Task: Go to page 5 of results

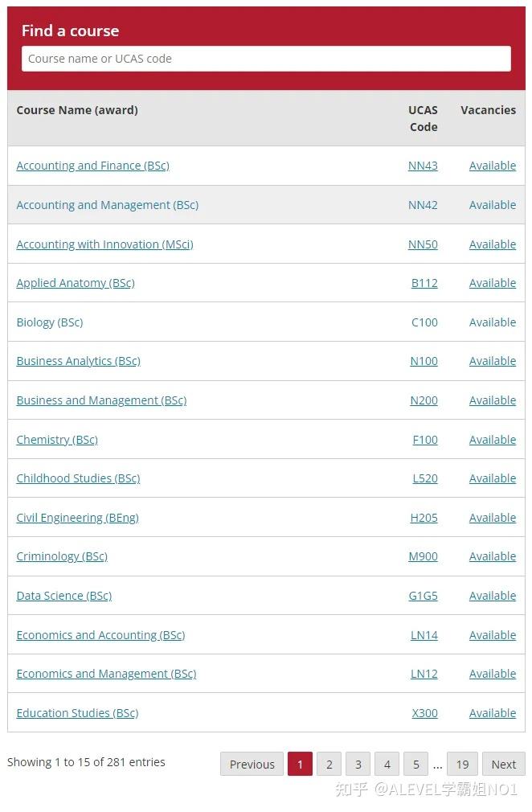Action: click(x=415, y=765)
